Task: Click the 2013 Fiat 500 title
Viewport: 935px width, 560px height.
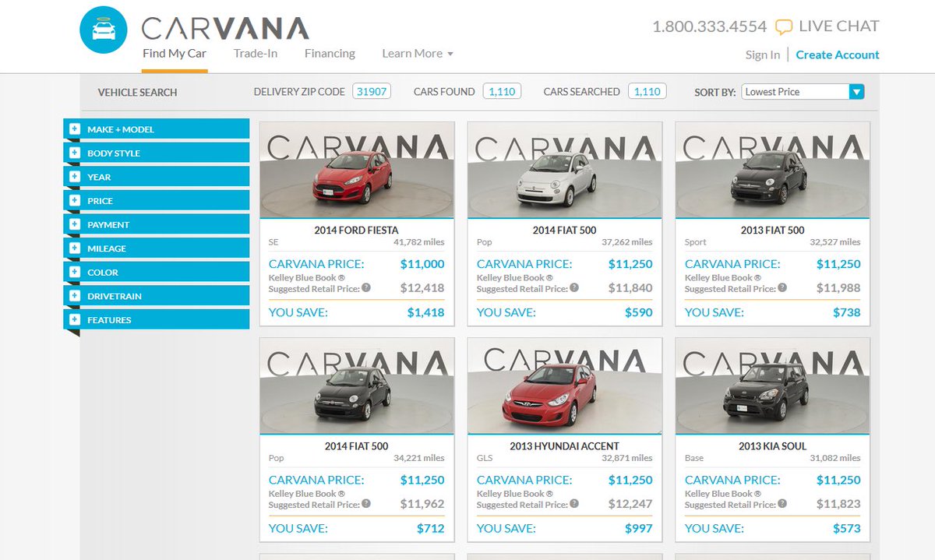Action: (x=773, y=230)
